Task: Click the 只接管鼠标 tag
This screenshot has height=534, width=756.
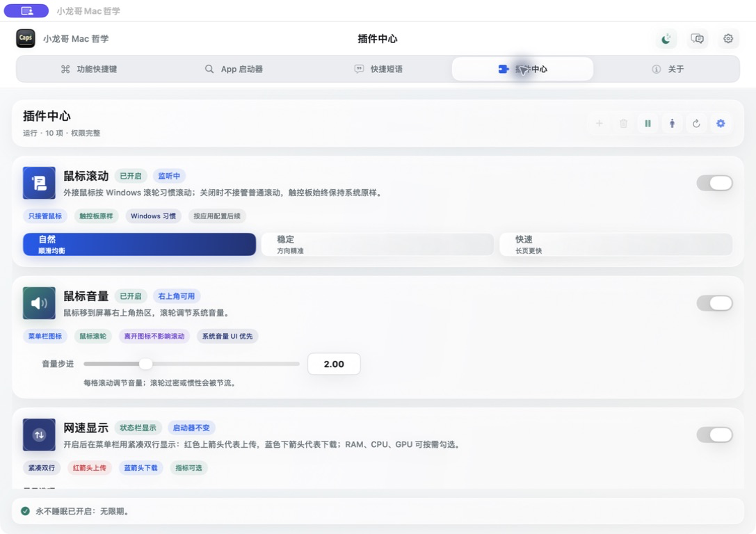Action: [45, 216]
